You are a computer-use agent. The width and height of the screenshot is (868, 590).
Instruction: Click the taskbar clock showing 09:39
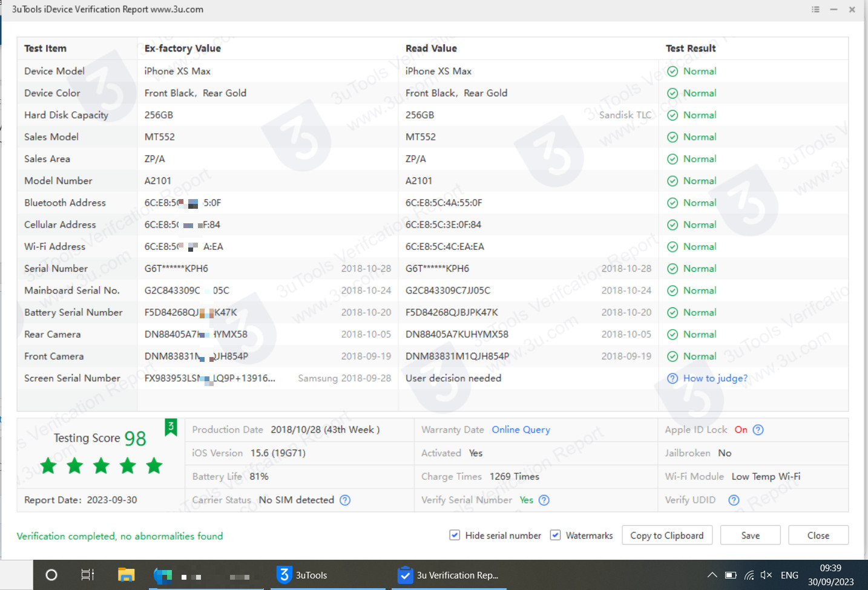830,575
